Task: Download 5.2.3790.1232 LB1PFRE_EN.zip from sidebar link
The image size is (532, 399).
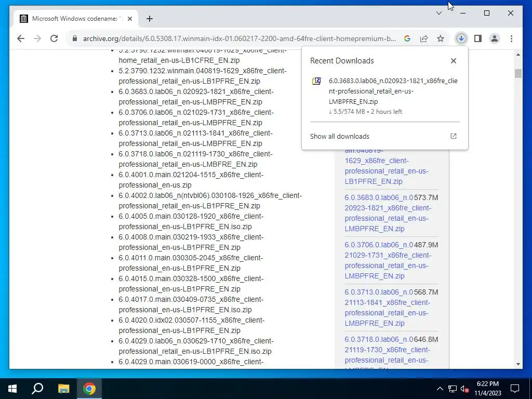Action: point(387,166)
